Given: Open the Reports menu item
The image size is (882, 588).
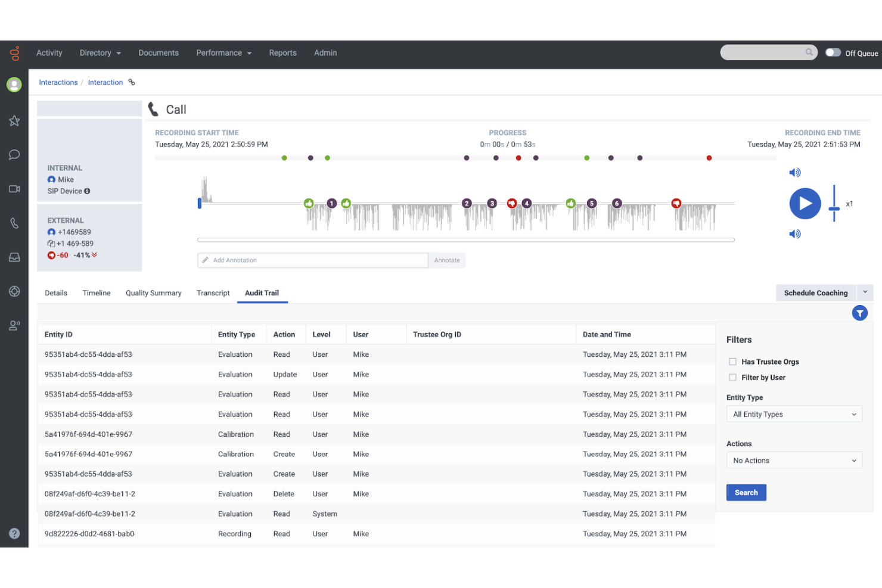Looking at the screenshot, I should pos(282,53).
